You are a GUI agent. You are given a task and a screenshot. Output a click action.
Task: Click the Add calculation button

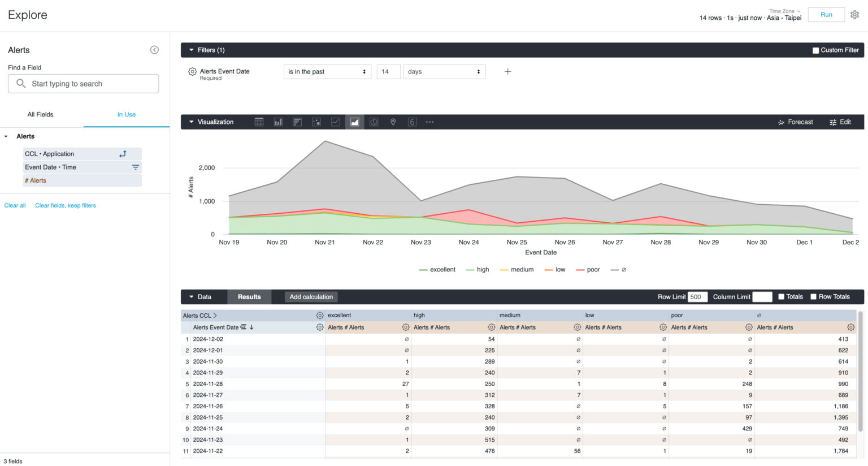[x=311, y=297]
